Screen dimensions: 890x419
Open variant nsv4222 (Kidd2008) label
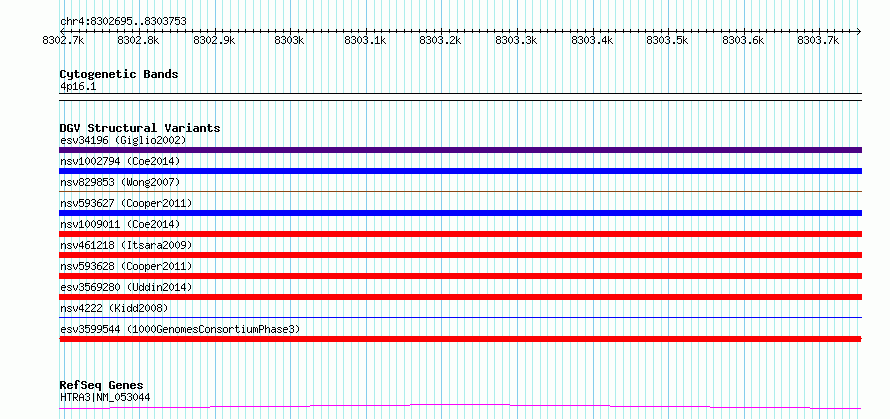point(114,308)
